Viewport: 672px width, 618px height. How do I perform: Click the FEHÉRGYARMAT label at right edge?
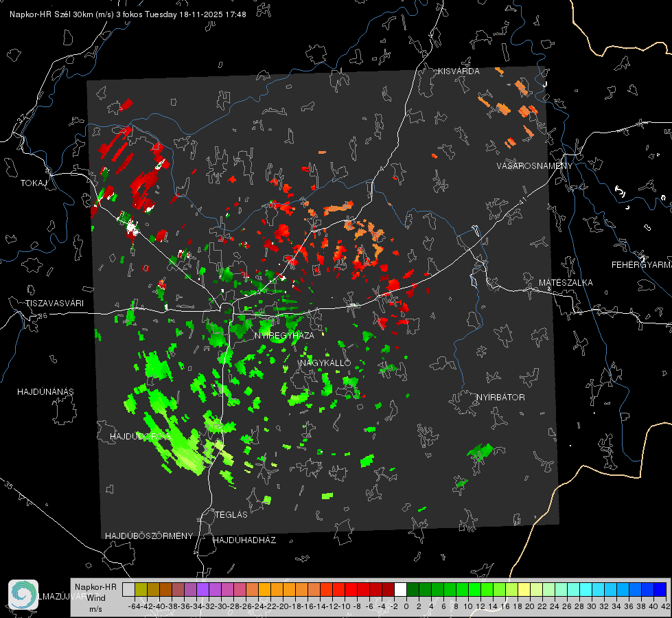click(x=642, y=265)
